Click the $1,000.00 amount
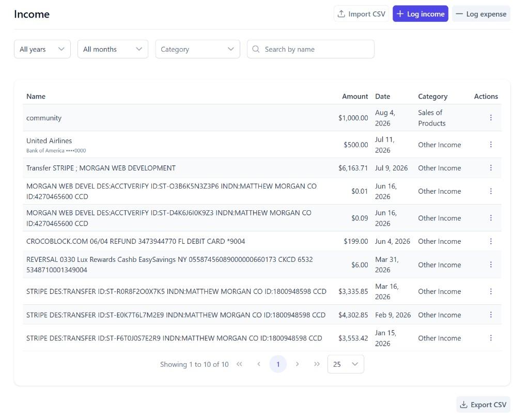 (x=353, y=118)
